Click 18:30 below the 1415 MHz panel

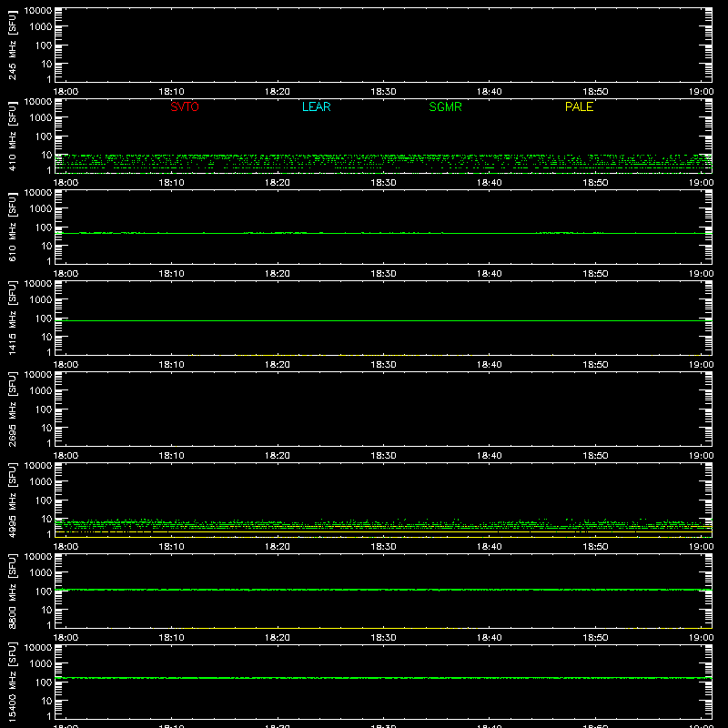(383, 365)
